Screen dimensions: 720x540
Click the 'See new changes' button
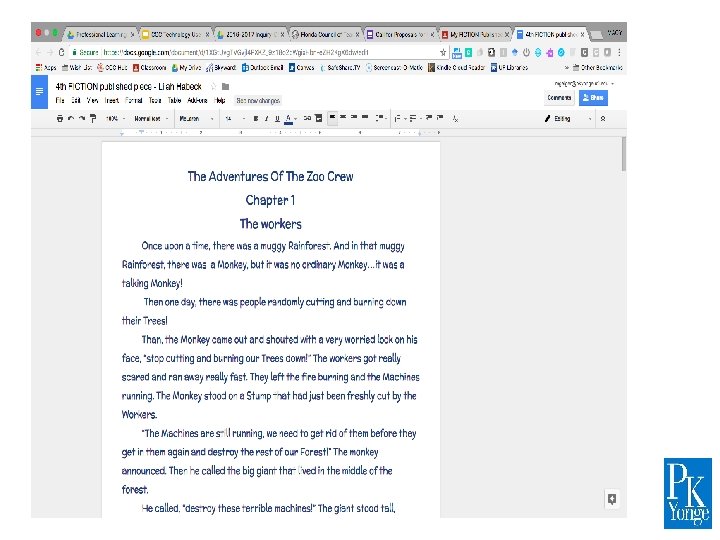tap(258, 101)
